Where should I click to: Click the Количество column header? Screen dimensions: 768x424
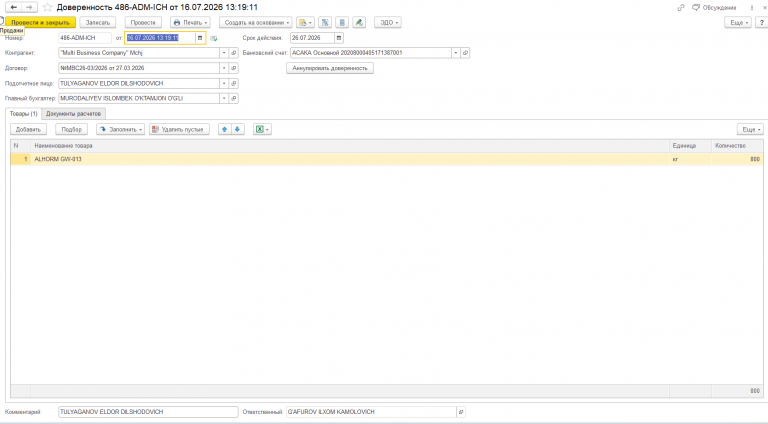tap(737, 146)
